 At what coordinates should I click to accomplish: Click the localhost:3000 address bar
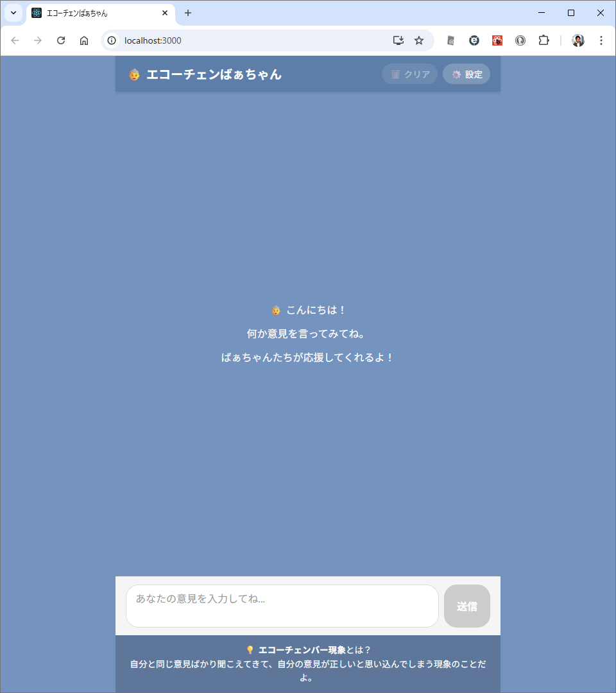[257, 40]
